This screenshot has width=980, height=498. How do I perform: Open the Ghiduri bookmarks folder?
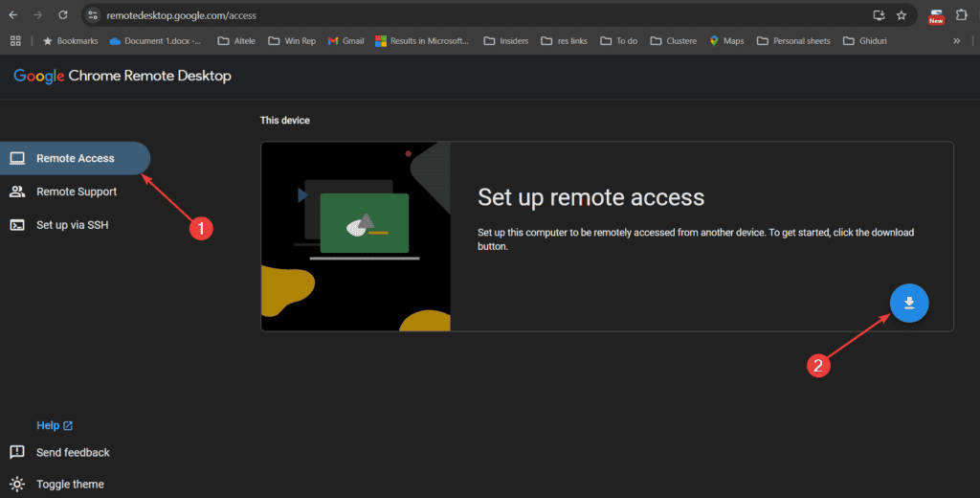coord(865,40)
